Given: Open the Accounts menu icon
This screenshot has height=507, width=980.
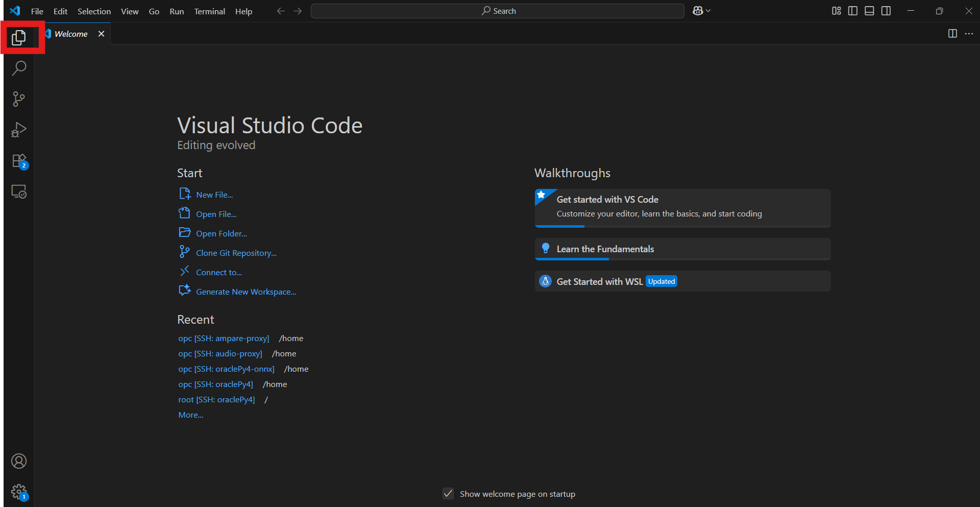Looking at the screenshot, I should click(19, 461).
